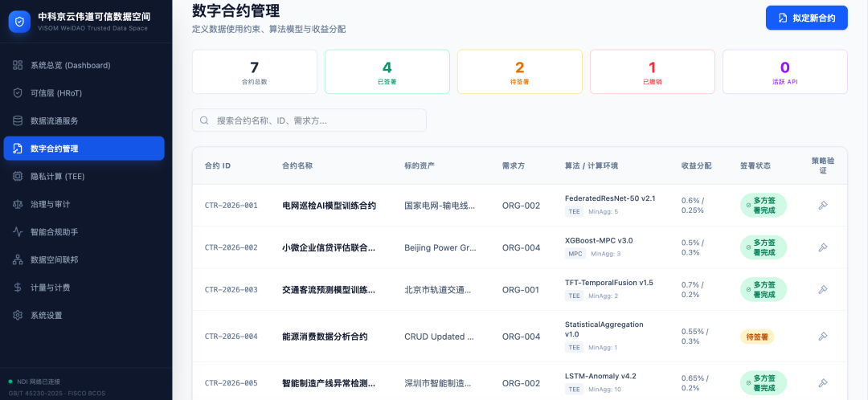
Task: Click asset 国家电网-输电线... cell
Action: click(x=440, y=206)
